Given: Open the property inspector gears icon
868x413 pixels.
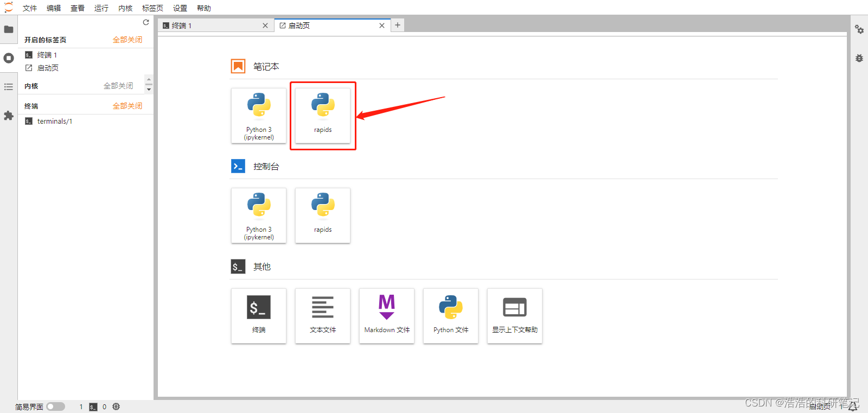Looking at the screenshot, I should point(859,29).
